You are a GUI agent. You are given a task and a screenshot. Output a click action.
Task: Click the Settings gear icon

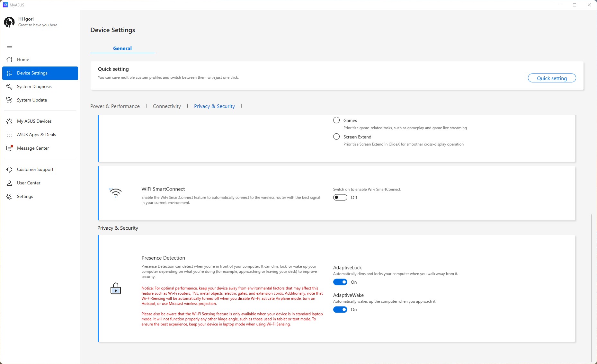[9, 197]
